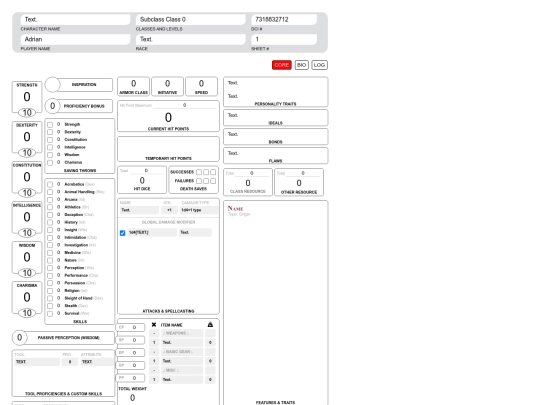Toggle the Strength saving throw checkbox
The width and height of the screenshot is (540, 405).
click(50, 125)
